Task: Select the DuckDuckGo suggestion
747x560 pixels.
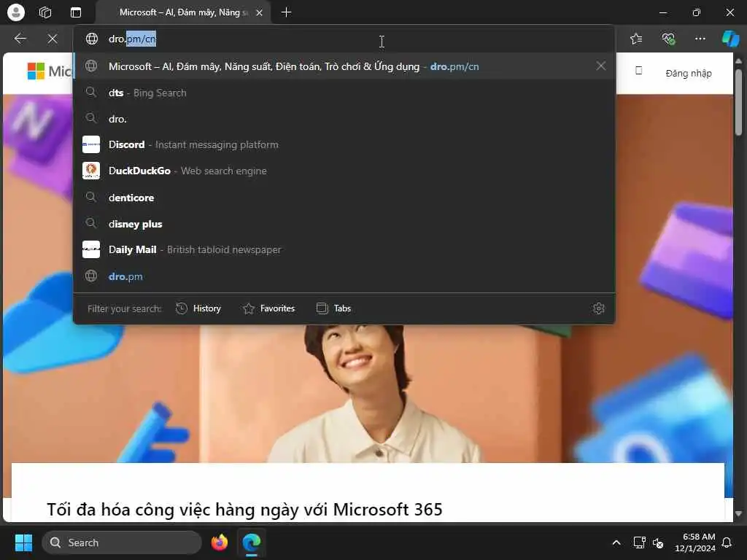Action: (344, 171)
